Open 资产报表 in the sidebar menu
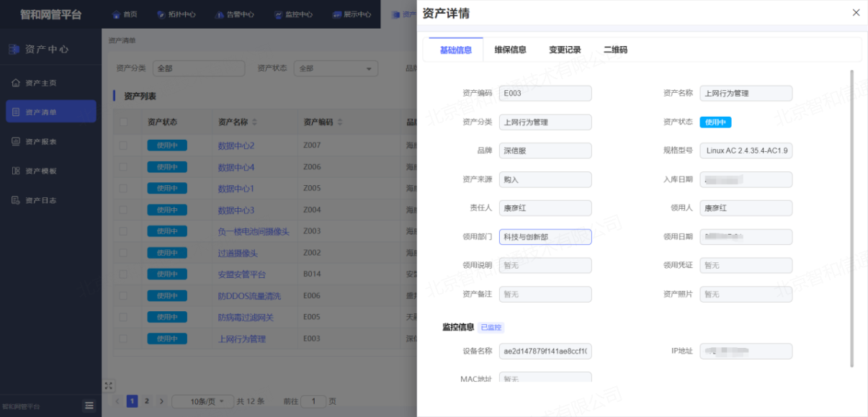 point(51,141)
